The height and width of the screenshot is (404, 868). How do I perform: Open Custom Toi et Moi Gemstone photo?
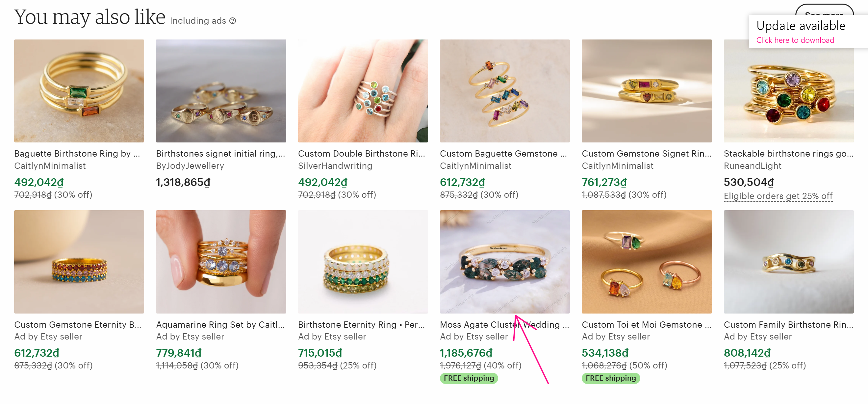tap(646, 262)
